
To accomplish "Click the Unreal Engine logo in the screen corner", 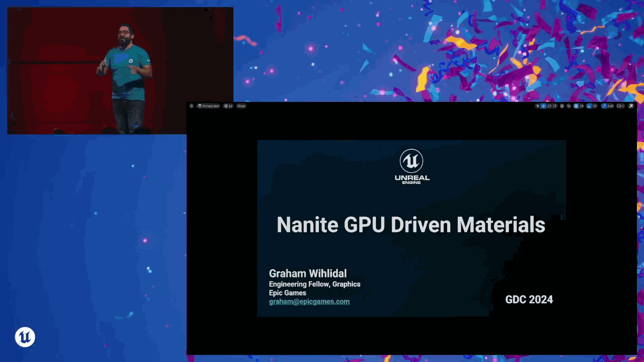I will pyautogui.click(x=25, y=337).
